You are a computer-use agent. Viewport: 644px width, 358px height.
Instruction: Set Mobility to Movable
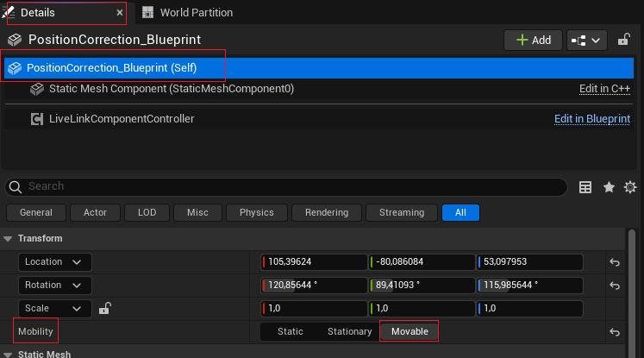[x=410, y=332]
